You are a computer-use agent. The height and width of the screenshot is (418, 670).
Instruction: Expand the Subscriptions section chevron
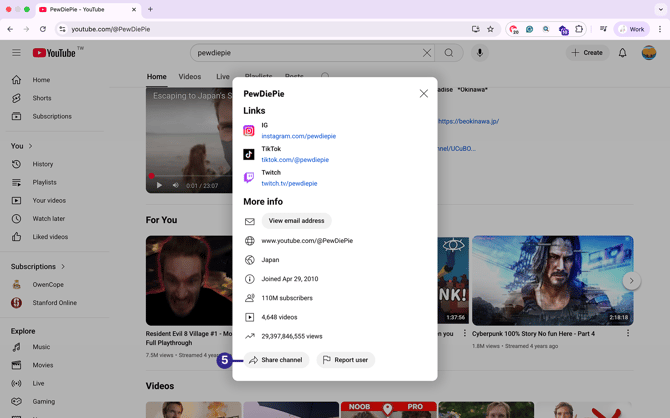click(x=63, y=267)
